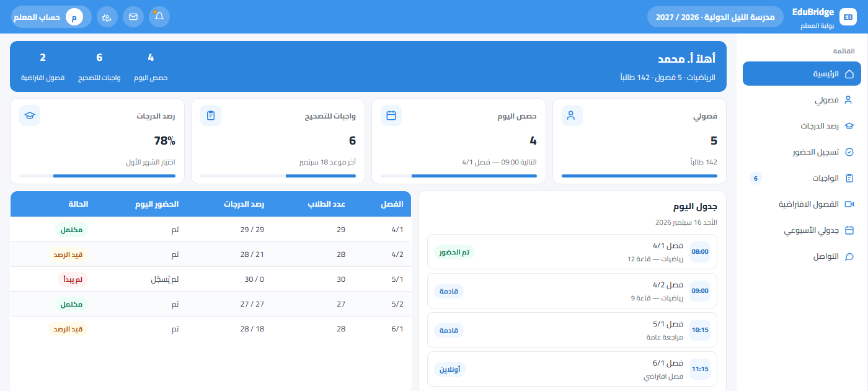
Task: Open جدولي الأسبوعي sidebar item
Action: 802,230
